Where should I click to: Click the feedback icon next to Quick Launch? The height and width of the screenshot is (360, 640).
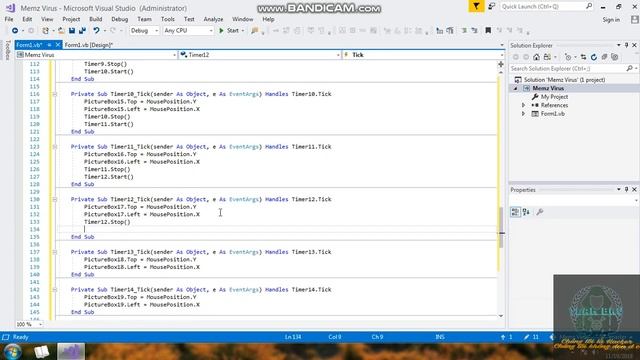(491, 6)
